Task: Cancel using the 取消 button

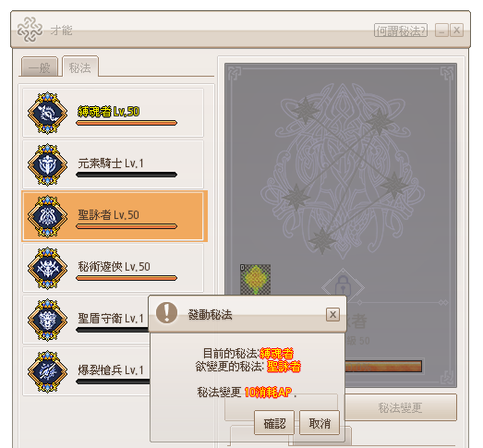Action: [320, 423]
